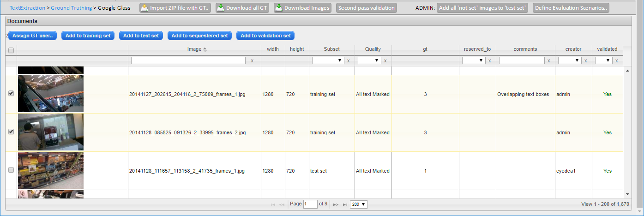Image resolution: width=644 pixels, height=216 pixels.
Task: Click the Import ZIP file with GT button
Action: tap(175, 8)
